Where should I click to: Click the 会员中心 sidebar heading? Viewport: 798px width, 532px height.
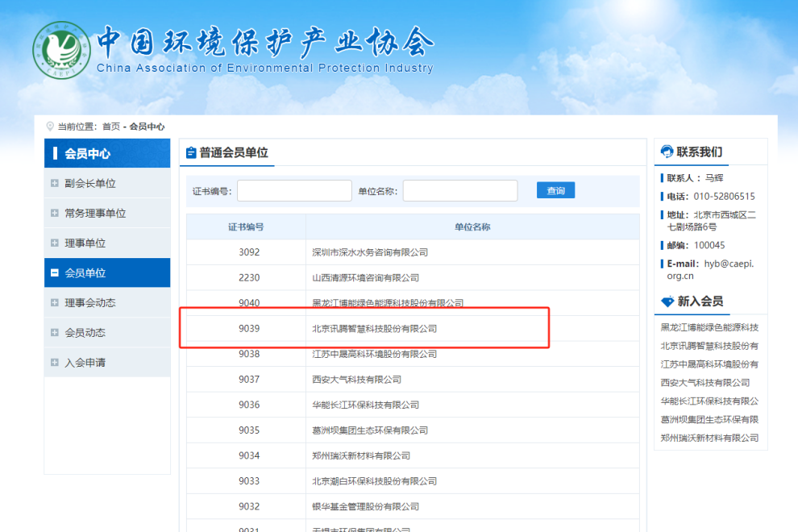coord(107,153)
